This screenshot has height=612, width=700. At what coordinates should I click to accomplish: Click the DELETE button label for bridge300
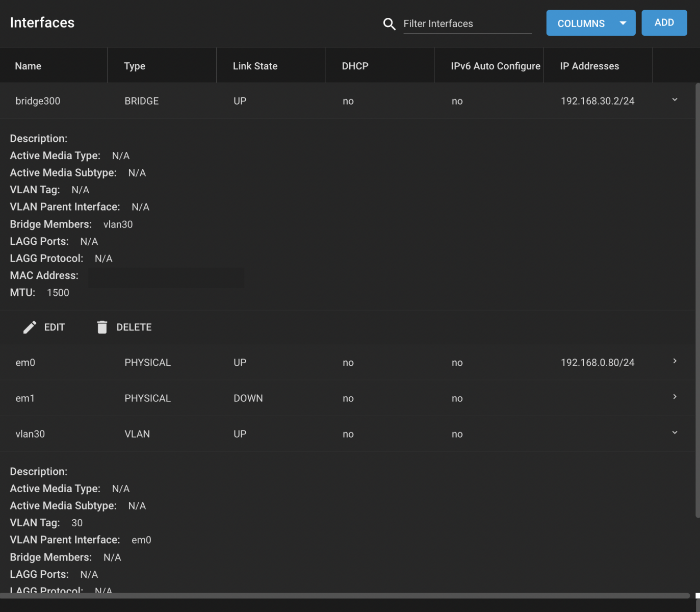(134, 327)
